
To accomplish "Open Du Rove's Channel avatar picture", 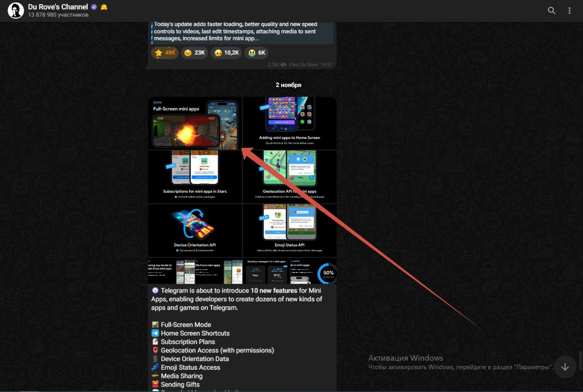I will coord(16,10).
